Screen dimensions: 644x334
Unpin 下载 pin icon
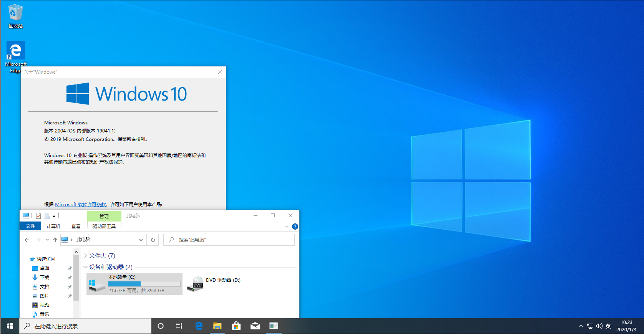(x=70, y=278)
